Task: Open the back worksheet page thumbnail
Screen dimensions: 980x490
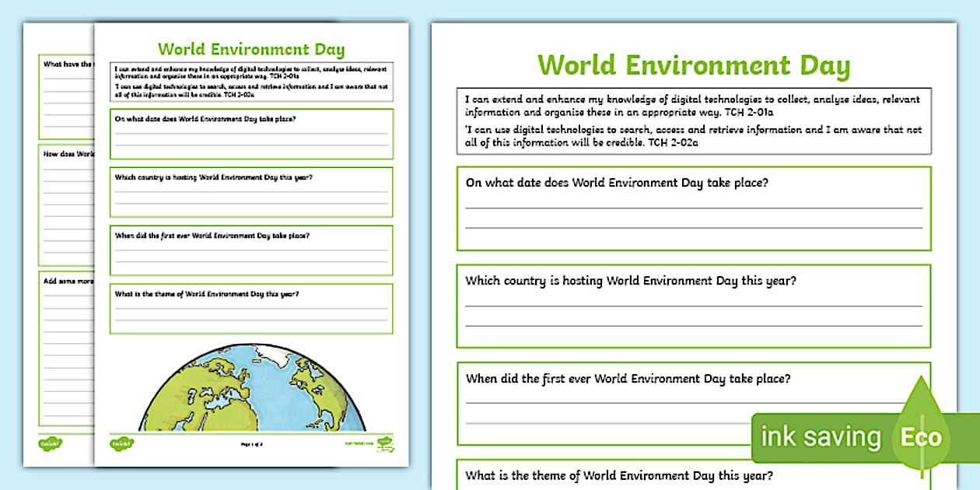Action: tap(58, 233)
